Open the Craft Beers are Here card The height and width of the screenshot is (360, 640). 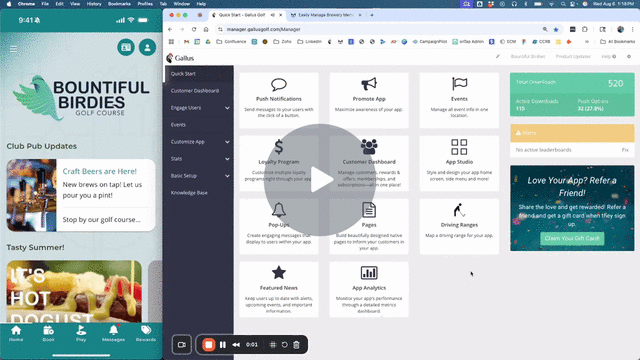pyautogui.click(x=81, y=195)
